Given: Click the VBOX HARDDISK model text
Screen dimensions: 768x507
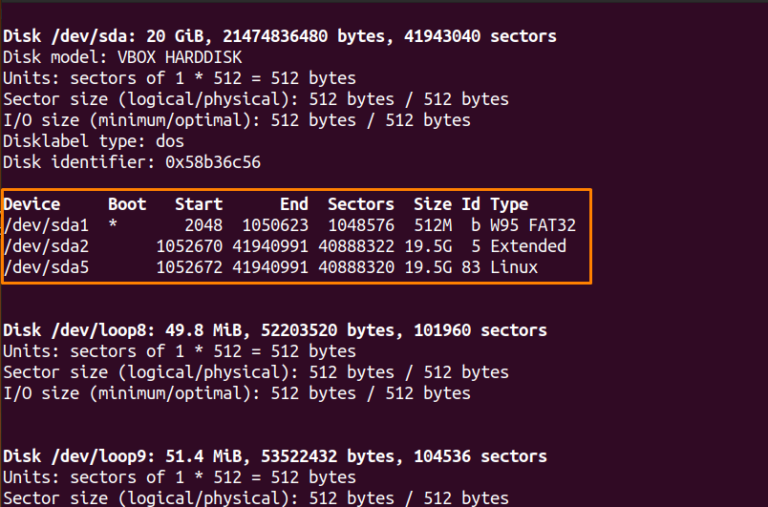Looking at the screenshot, I should pyautogui.click(x=180, y=57).
